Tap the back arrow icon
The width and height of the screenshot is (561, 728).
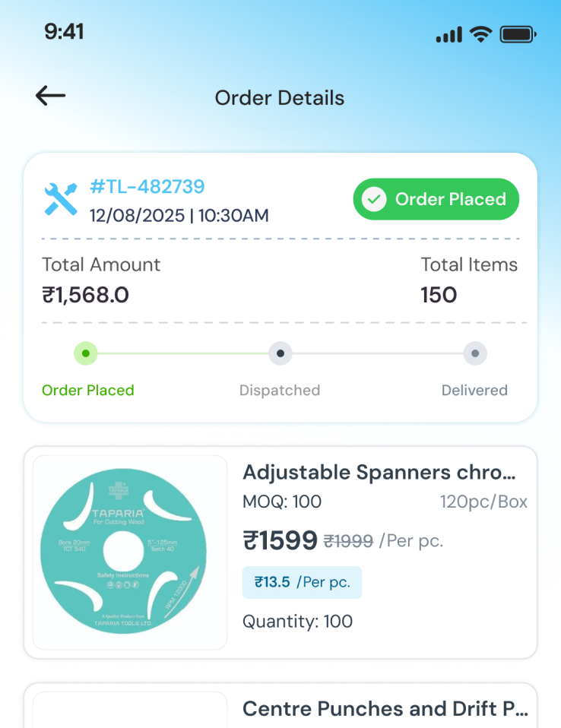pos(51,96)
